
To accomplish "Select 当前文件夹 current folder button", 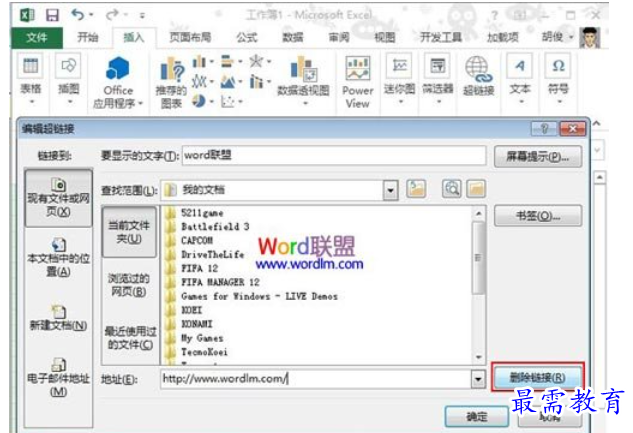I will pyautogui.click(x=129, y=232).
